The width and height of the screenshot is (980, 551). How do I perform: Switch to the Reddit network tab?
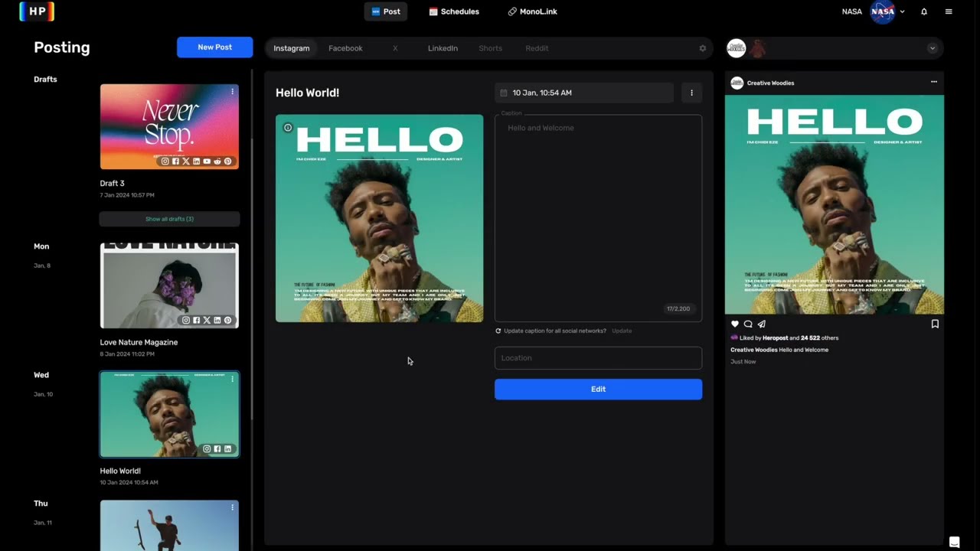coord(537,48)
